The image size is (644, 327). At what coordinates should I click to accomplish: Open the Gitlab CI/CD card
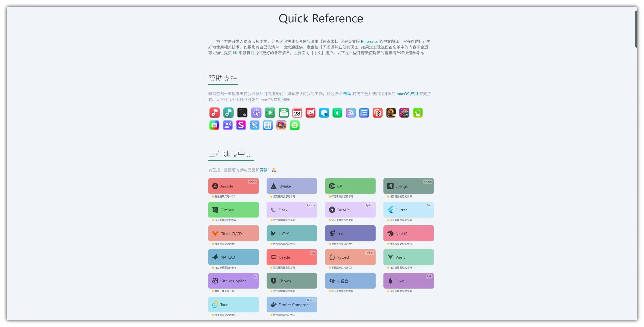(233, 233)
